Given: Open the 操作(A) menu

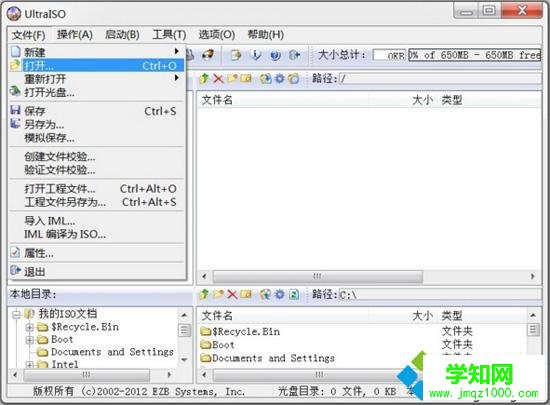Looking at the screenshot, I should (75, 34).
